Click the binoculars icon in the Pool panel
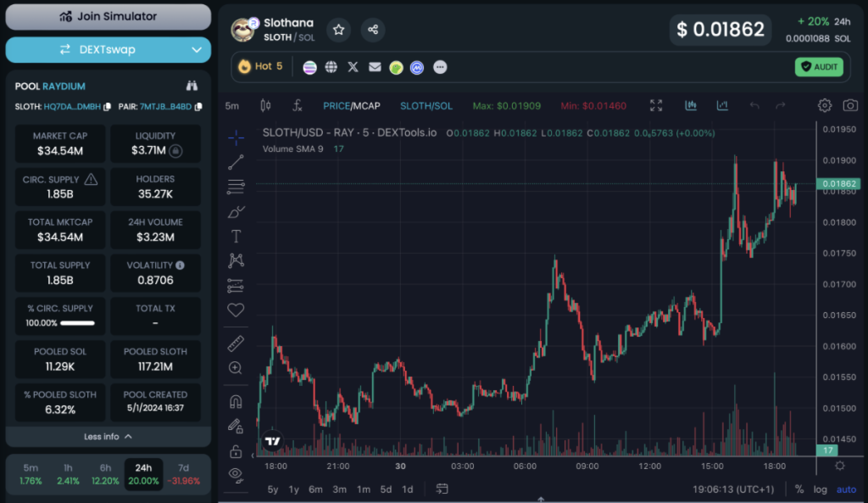The height and width of the screenshot is (503, 868). (x=192, y=86)
